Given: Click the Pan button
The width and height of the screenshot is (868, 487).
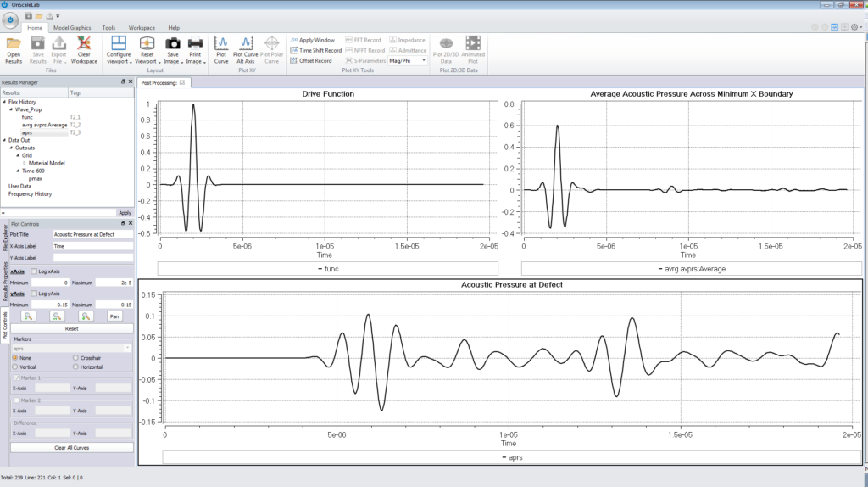Looking at the screenshot, I should [114, 316].
